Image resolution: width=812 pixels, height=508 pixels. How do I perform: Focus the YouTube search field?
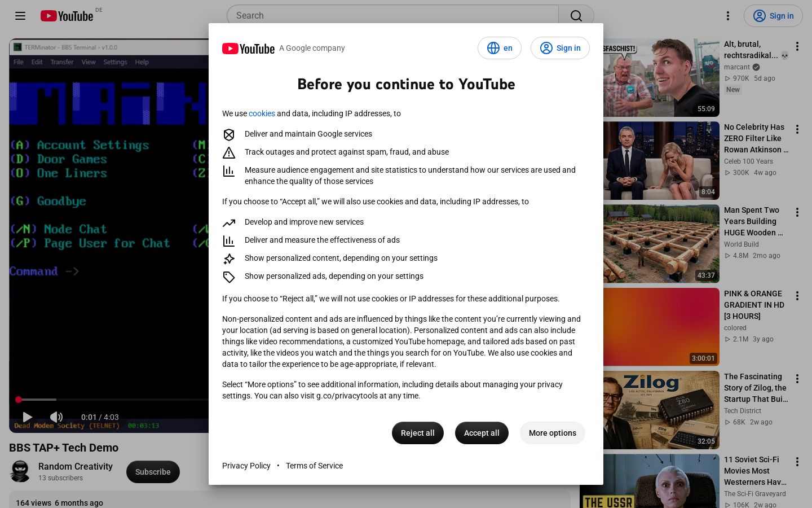(x=392, y=16)
